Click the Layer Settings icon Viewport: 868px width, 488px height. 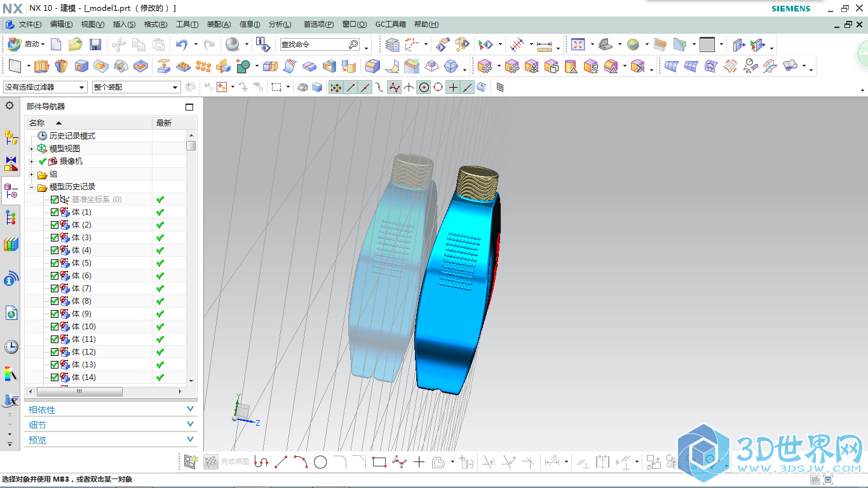pos(392,44)
